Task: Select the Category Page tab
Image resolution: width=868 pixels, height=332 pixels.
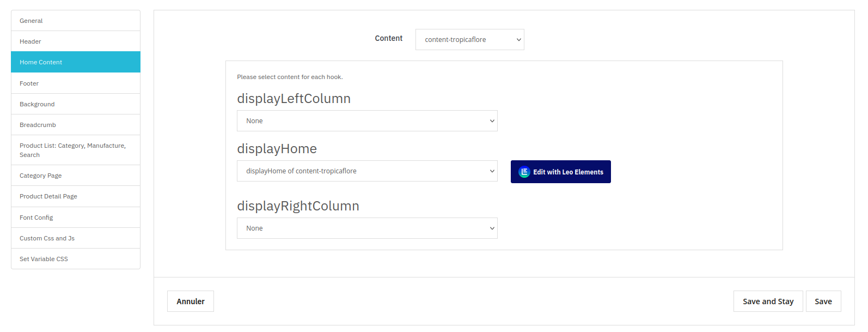Action: click(x=76, y=176)
